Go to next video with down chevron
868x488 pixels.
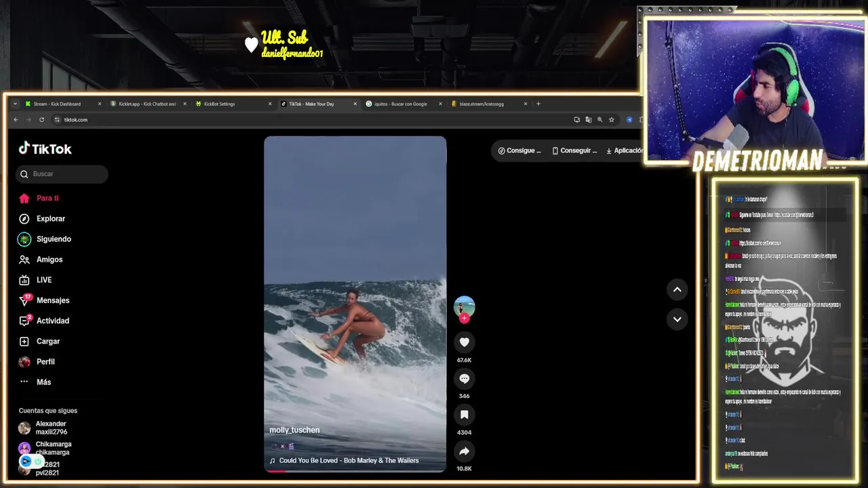[x=677, y=319]
